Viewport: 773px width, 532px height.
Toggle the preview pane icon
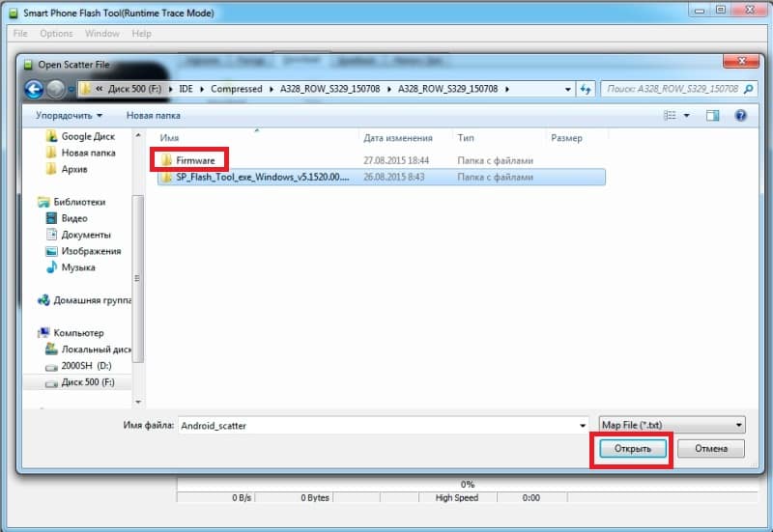(x=712, y=115)
